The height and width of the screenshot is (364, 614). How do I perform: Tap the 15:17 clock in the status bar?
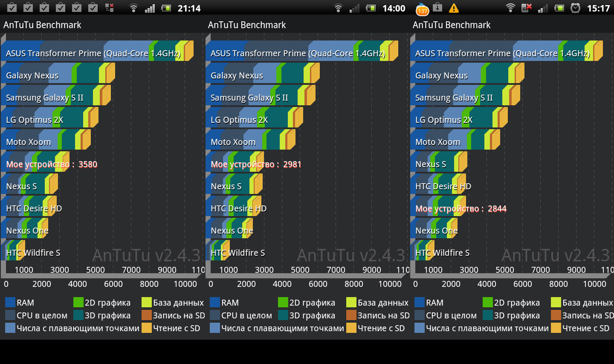598,8
